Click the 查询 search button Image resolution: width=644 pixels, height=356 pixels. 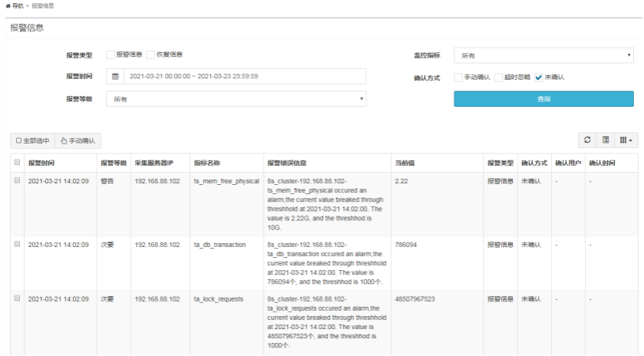click(x=544, y=99)
